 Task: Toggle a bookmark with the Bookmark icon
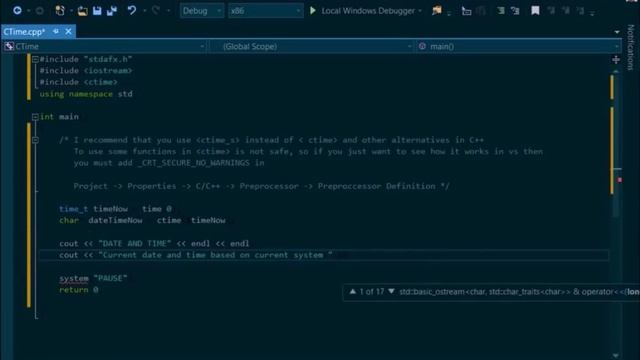(535, 11)
